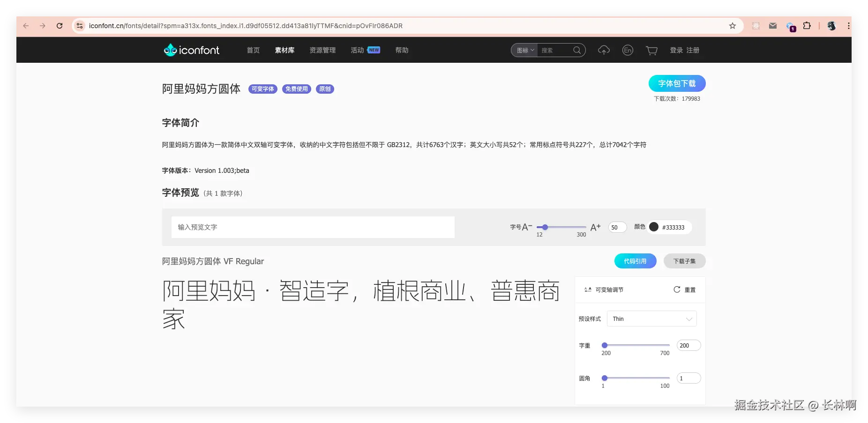Open the browser Extensions puzzle icon

(807, 26)
